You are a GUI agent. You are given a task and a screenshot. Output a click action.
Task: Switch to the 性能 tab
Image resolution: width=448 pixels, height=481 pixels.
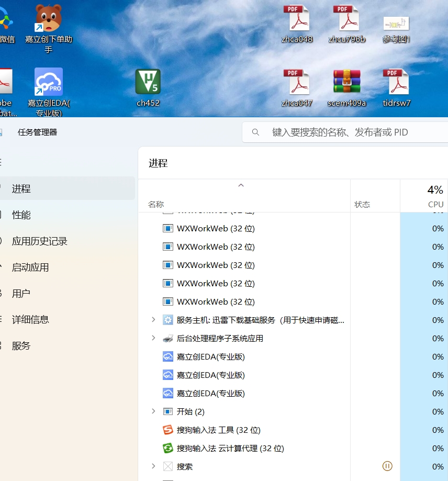coord(21,215)
